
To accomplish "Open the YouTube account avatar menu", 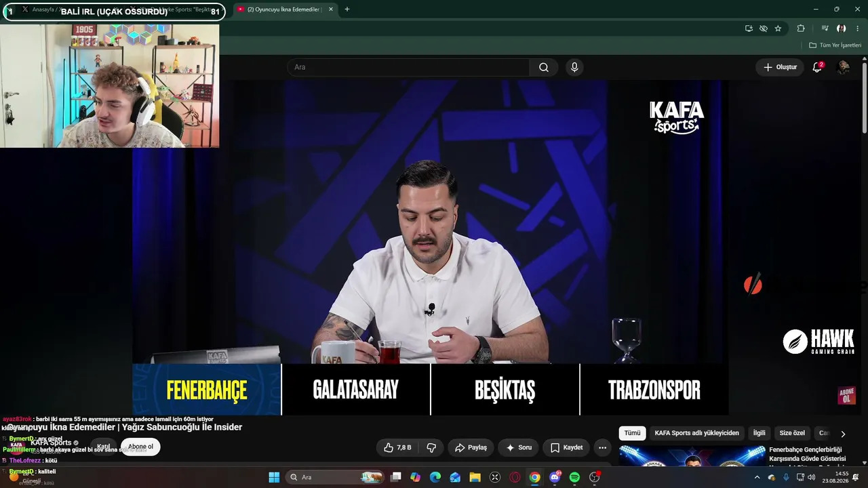I will (x=843, y=67).
